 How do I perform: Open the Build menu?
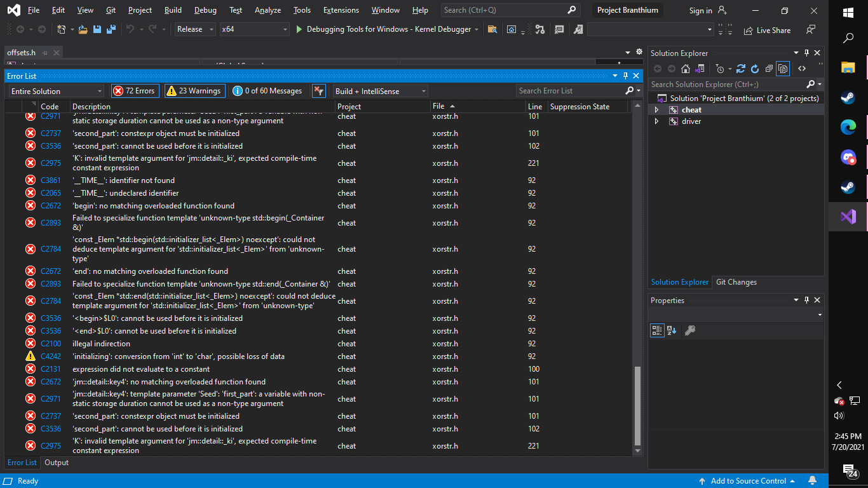tap(173, 10)
